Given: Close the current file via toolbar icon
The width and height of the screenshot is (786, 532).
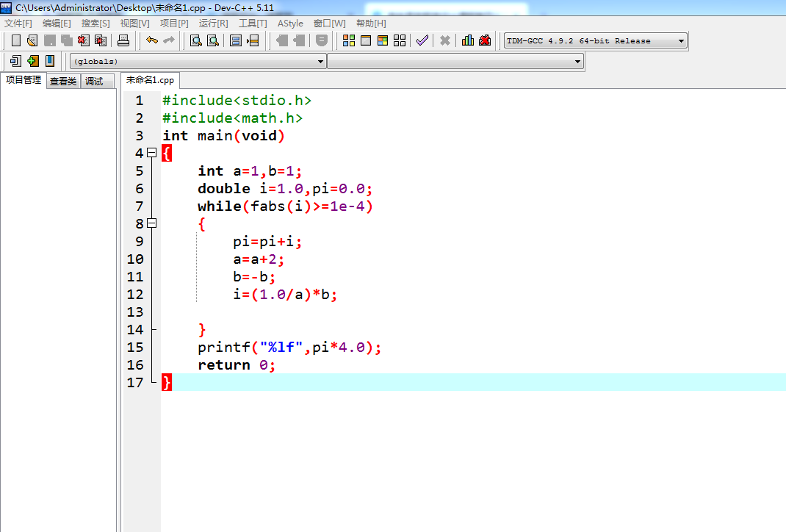Looking at the screenshot, I should click(x=83, y=40).
